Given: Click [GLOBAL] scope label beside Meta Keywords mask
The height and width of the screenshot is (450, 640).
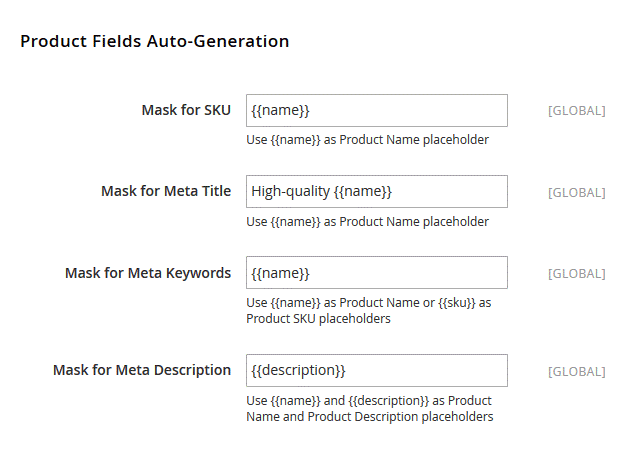Looking at the screenshot, I should click(x=576, y=273).
